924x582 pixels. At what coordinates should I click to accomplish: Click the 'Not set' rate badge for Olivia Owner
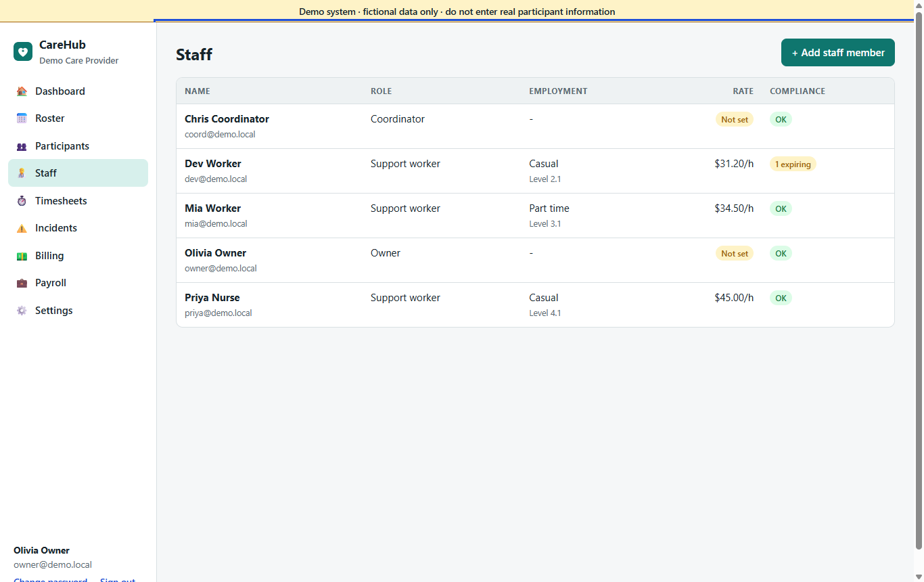point(735,254)
